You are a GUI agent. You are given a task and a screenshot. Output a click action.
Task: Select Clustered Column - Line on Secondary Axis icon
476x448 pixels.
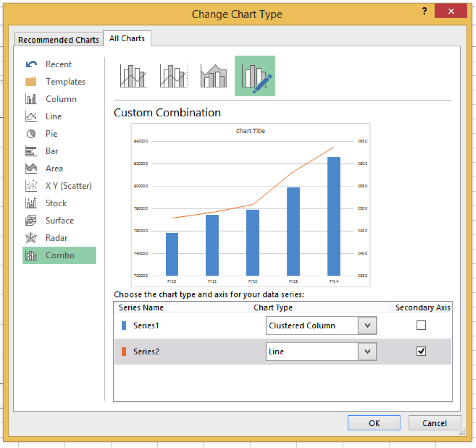coord(173,76)
